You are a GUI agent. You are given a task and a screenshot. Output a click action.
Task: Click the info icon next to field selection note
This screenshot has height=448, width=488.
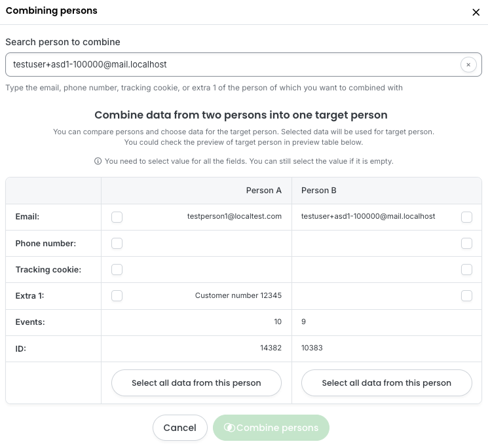click(98, 161)
